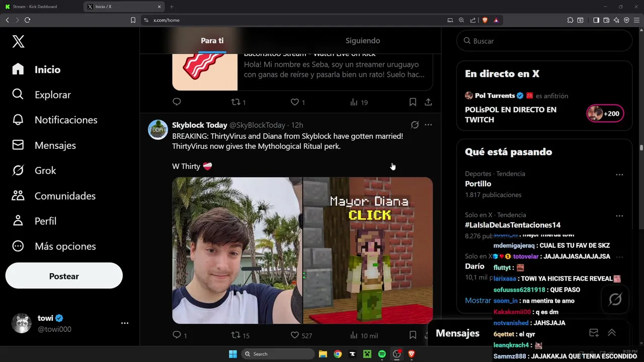Switch to Stream - Kick Dashboard tab
The image size is (644, 362).
tap(41, 7)
